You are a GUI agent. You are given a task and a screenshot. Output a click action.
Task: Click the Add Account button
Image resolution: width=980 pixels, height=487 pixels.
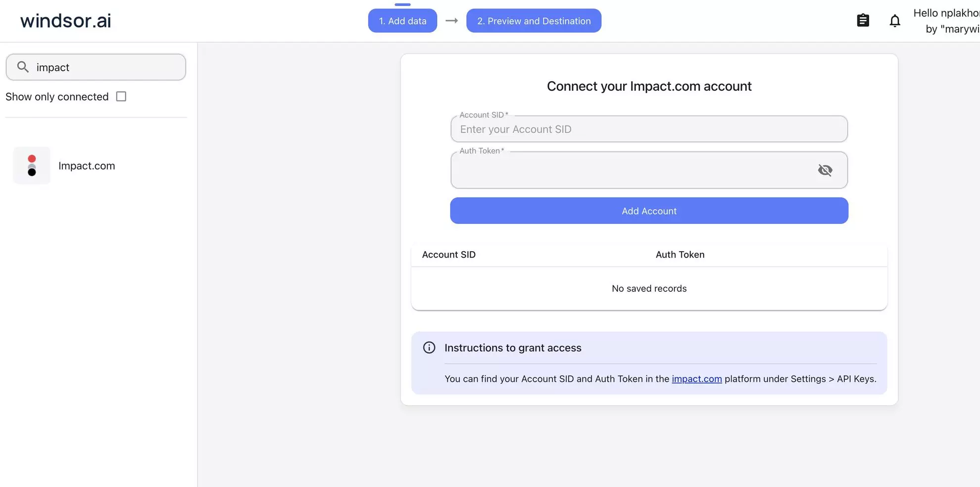coord(649,211)
